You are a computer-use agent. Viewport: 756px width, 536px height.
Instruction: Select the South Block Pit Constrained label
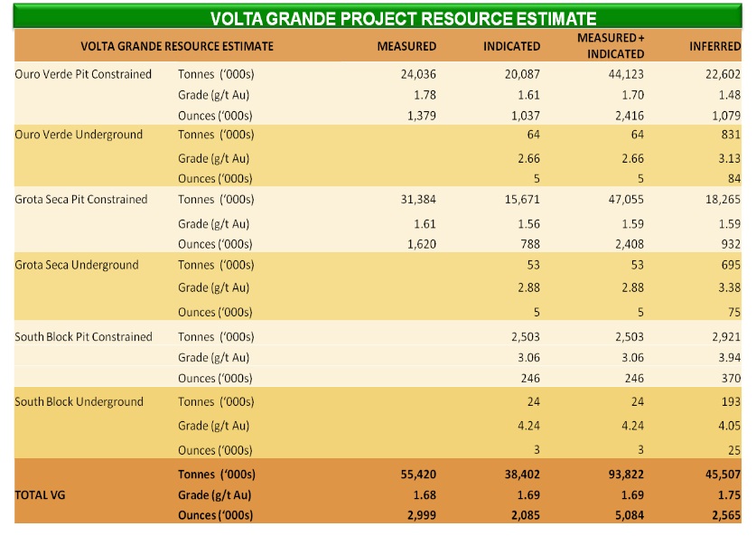[83, 337]
